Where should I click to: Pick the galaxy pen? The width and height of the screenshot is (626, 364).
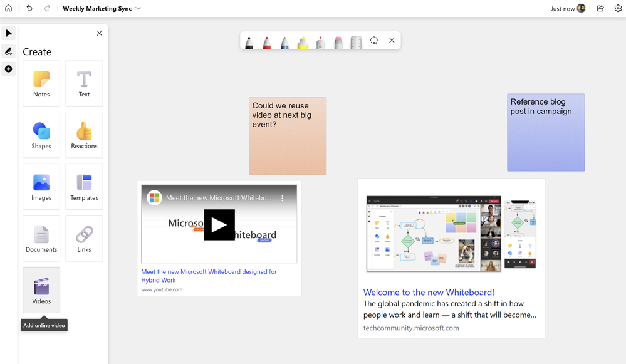[x=284, y=41]
